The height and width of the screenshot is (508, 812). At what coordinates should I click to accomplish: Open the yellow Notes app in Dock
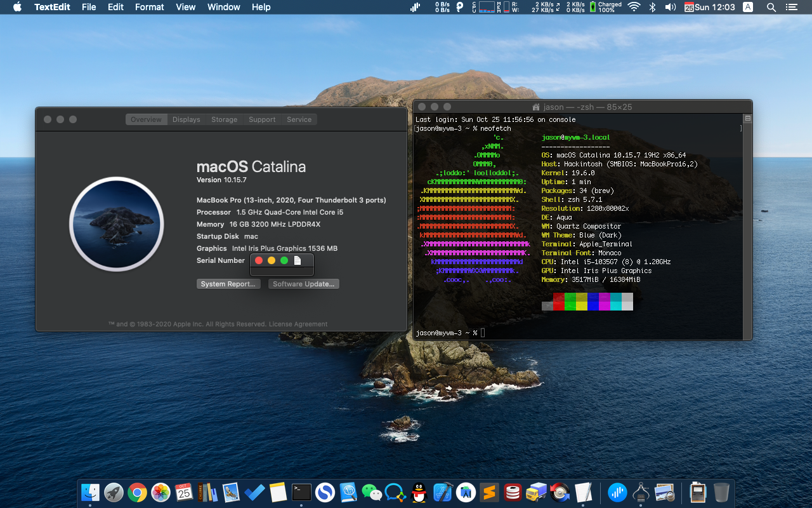pos(278,492)
